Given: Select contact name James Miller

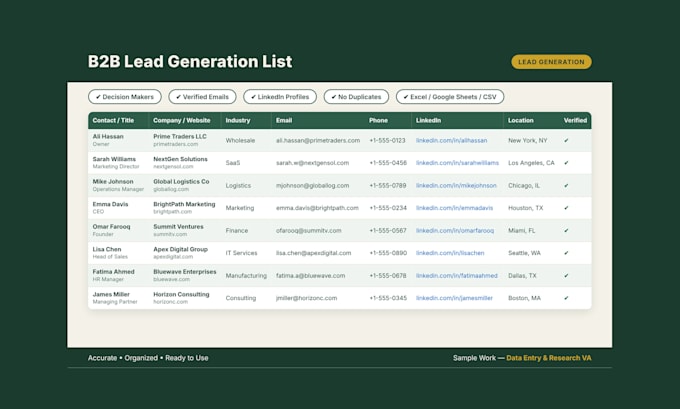Looking at the screenshot, I should (x=111, y=294).
